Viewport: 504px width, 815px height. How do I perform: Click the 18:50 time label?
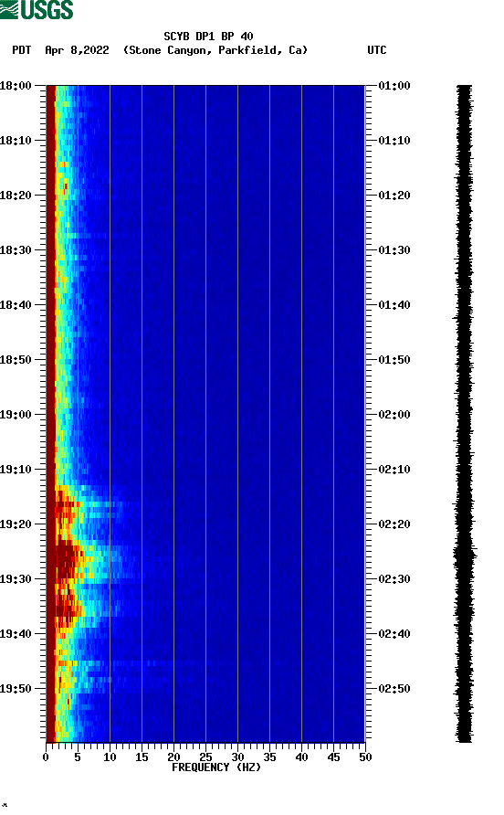(16, 360)
